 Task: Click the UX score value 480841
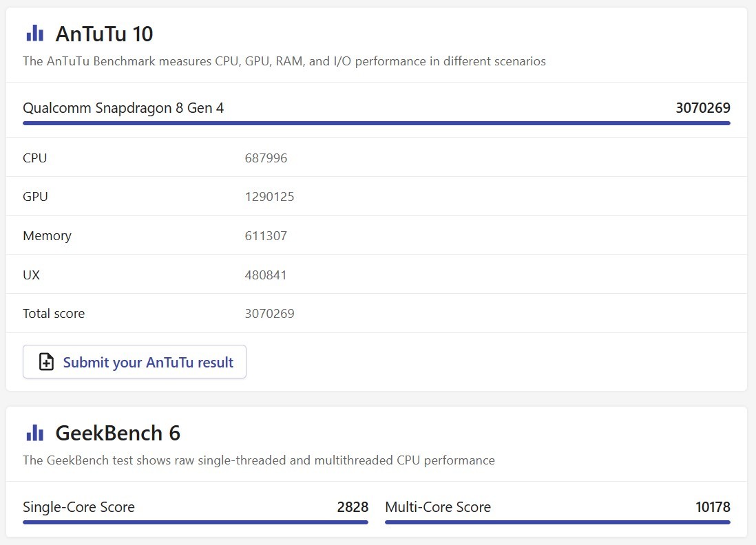(266, 275)
